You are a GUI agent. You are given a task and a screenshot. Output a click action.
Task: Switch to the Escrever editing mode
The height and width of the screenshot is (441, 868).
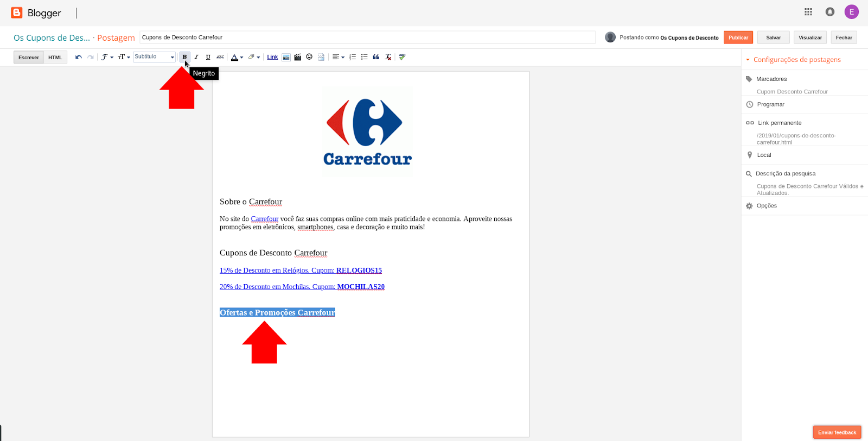tap(29, 57)
